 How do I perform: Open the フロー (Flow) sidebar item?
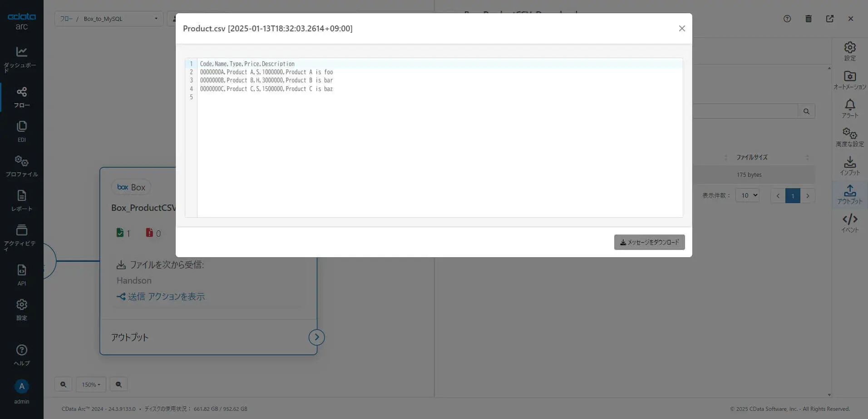[21, 97]
